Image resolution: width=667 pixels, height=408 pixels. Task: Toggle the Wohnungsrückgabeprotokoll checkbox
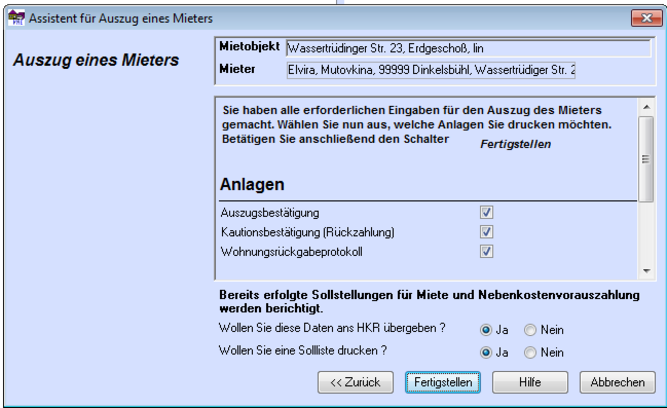pyautogui.click(x=487, y=251)
